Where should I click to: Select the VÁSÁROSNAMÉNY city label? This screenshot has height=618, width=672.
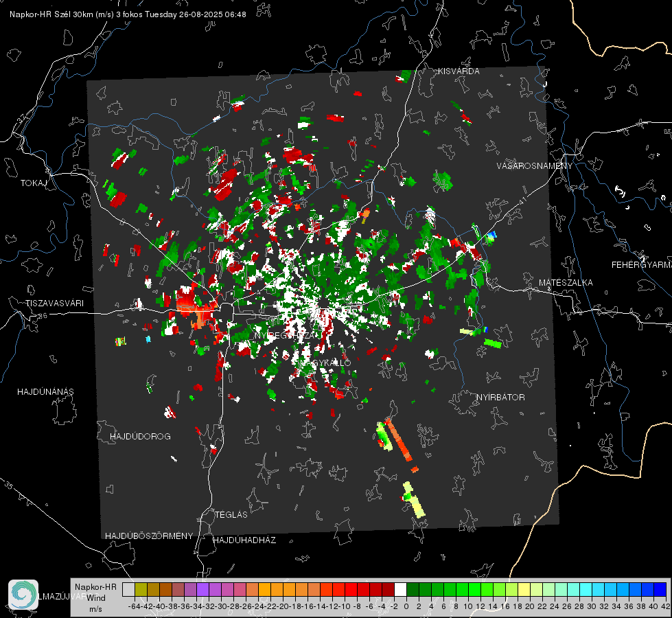tap(535, 166)
